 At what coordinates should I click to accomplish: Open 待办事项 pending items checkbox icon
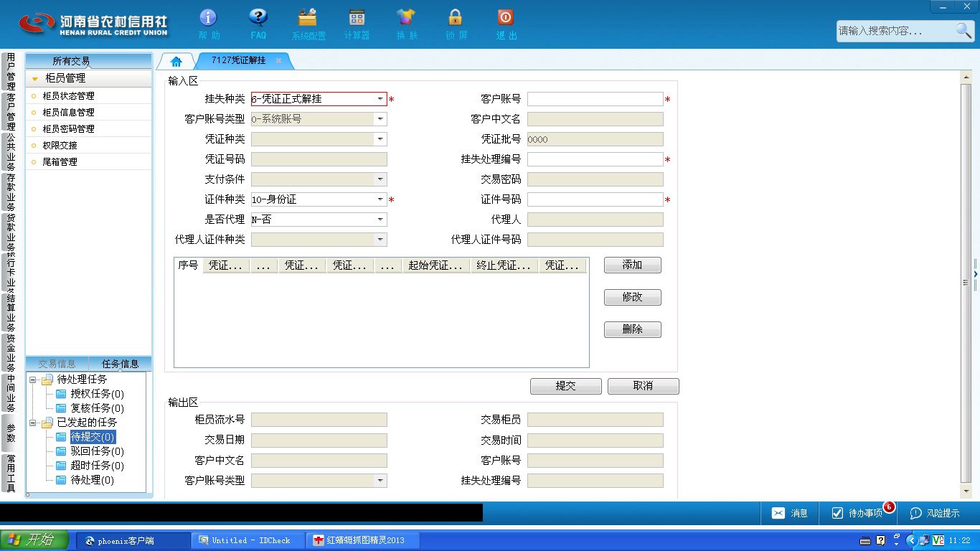point(837,513)
